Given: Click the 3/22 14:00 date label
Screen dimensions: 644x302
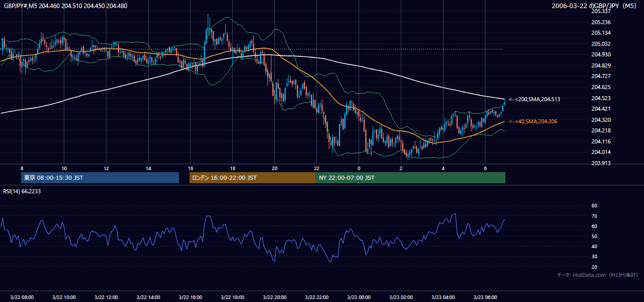Looking at the screenshot, I should (148, 297).
